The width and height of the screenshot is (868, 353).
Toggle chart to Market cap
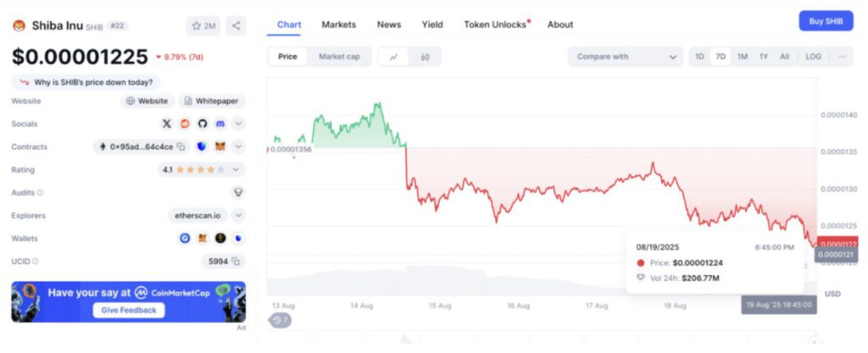pos(339,57)
